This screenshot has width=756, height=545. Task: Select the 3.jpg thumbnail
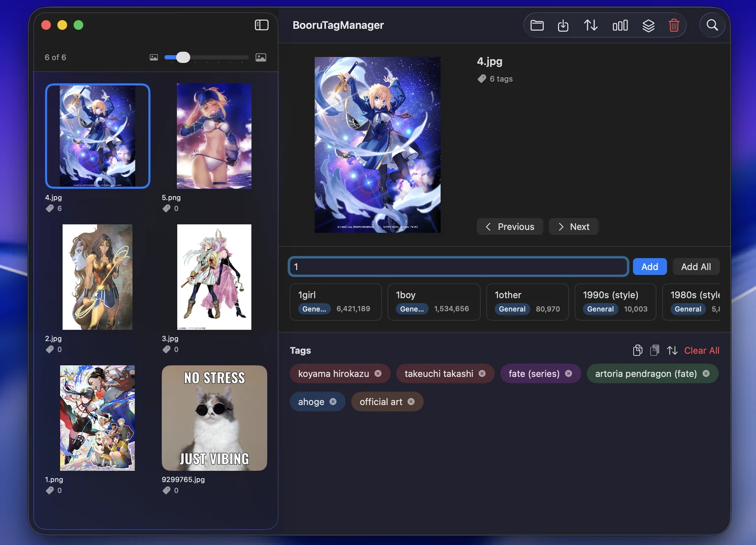pyautogui.click(x=214, y=277)
